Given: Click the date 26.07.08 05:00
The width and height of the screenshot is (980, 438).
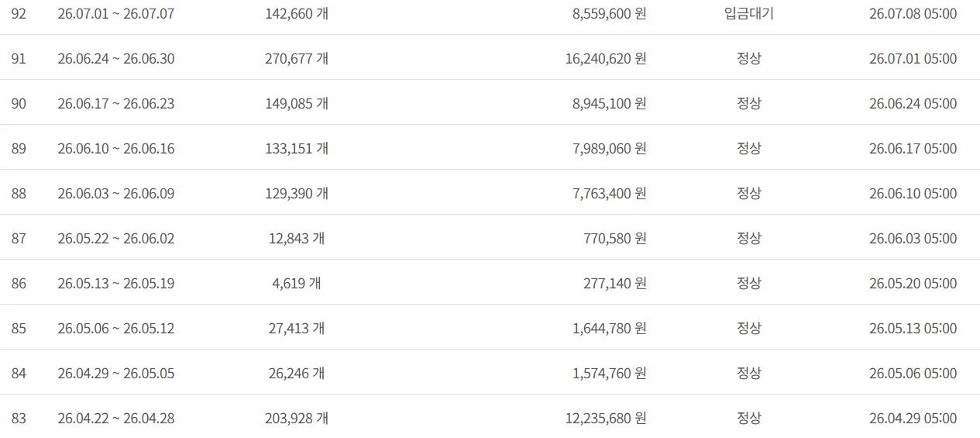Looking at the screenshot, I should pos(913,13).
